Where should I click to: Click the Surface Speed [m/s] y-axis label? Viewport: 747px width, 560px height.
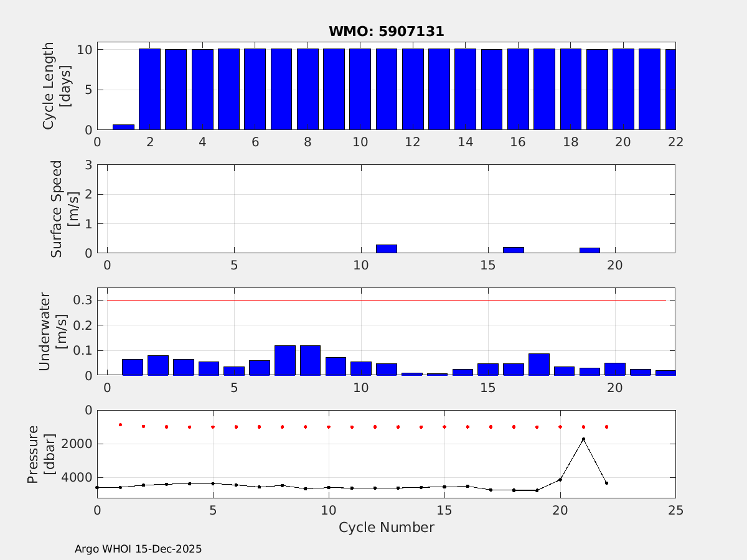tap(62, 208)
